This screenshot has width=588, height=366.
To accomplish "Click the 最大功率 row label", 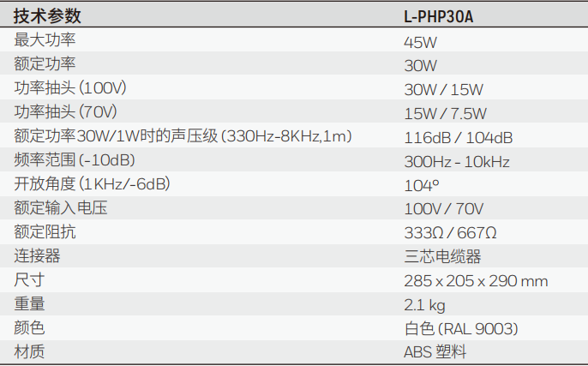I will click(x=44, y=40).
